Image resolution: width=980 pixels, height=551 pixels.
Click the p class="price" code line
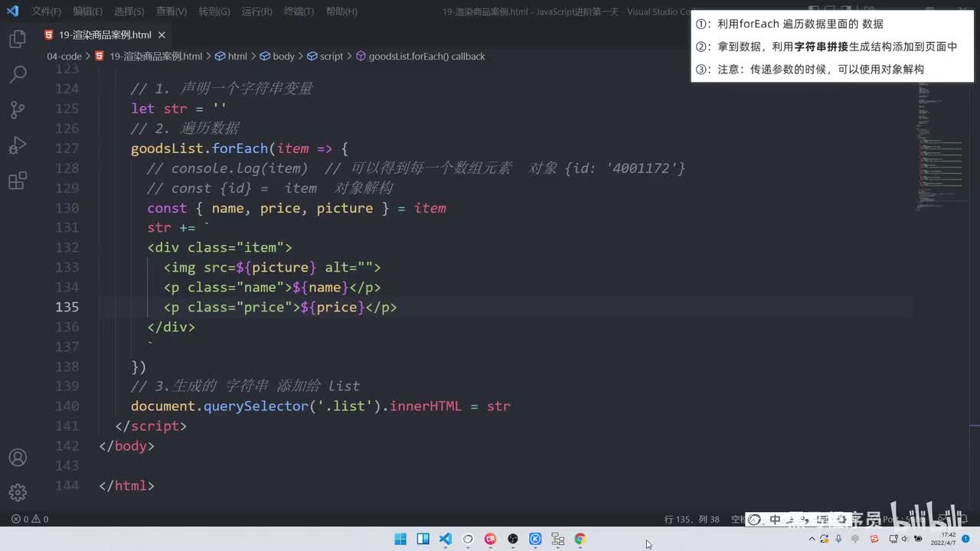280,307
